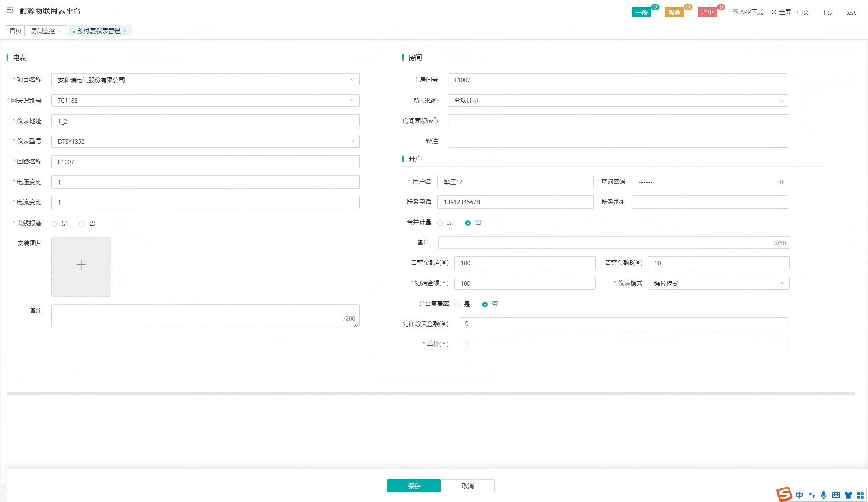Open the 网关识别号 dropdown
The height and width of the screenshot is (502, 868).
205,100
